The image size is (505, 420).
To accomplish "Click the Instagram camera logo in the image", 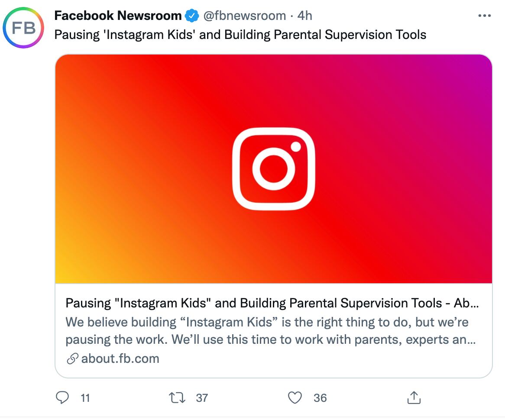I will click(273, 169).
